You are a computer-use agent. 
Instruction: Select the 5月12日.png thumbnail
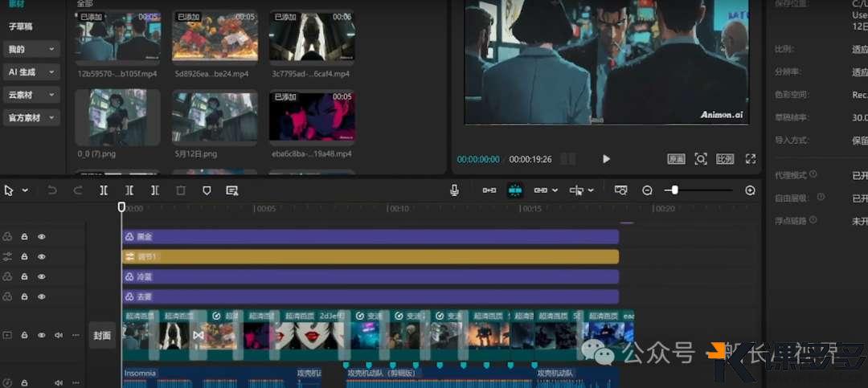[x=215, y=117]
